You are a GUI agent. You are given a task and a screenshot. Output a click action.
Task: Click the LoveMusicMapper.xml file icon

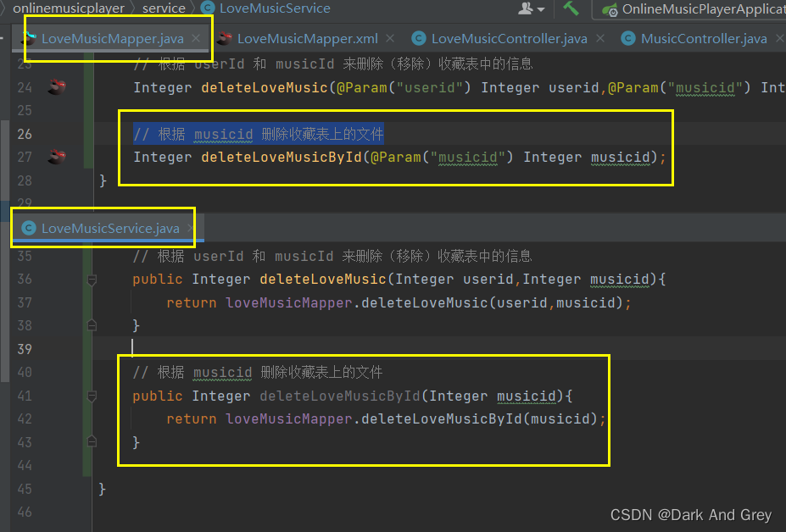click(x=224, y=38)
